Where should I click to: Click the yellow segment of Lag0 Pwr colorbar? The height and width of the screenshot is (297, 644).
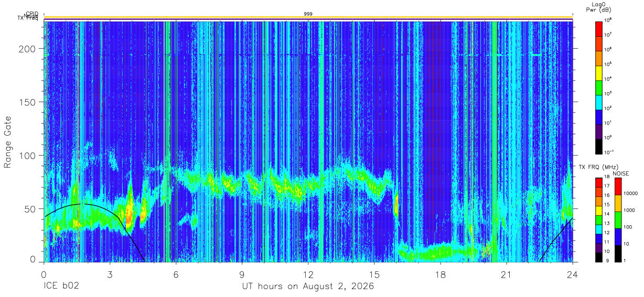[x=599, y=72]
